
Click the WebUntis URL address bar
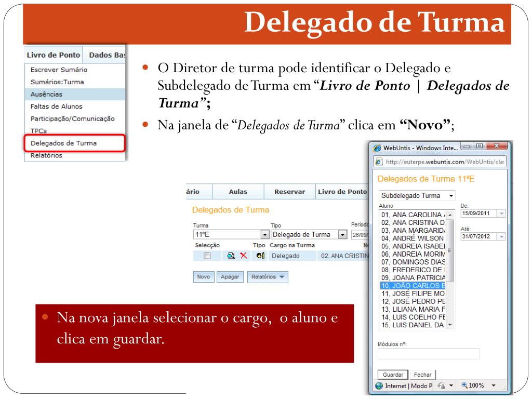(x=440, y=162)
